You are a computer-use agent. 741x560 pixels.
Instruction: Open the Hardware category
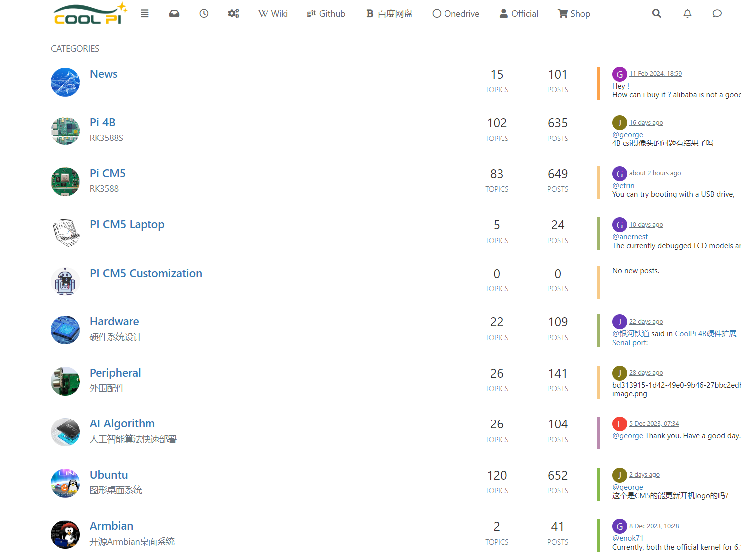point(114,321)
